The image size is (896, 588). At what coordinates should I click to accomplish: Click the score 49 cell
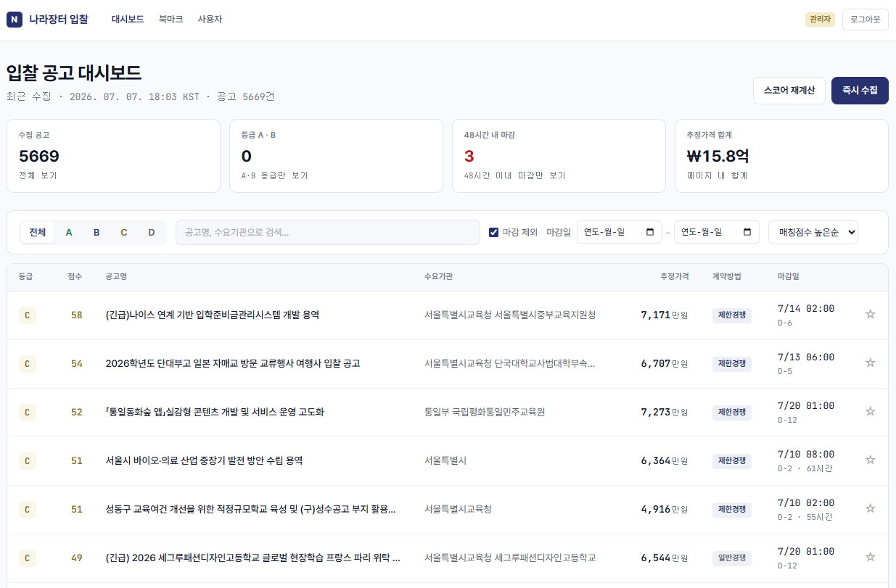click(x=77, y=558)
